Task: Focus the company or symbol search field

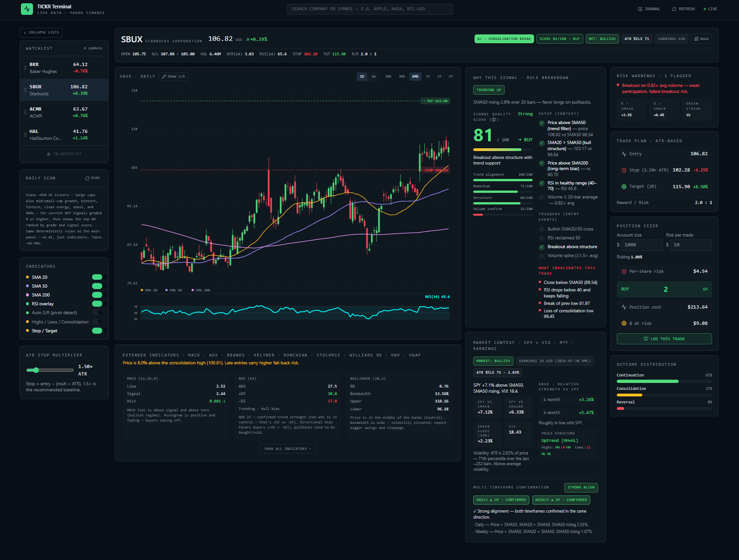Action: coord(370,9)
